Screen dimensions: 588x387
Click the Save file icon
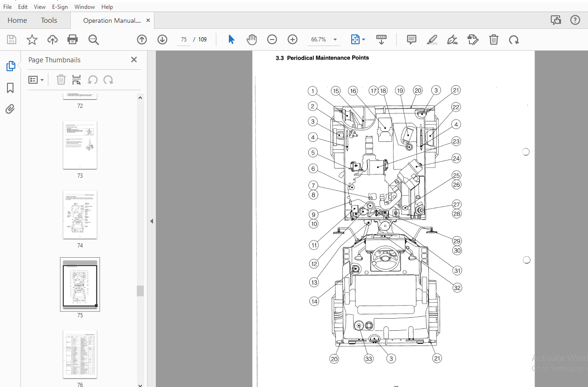pyautogui.click(x=12, y=40)
